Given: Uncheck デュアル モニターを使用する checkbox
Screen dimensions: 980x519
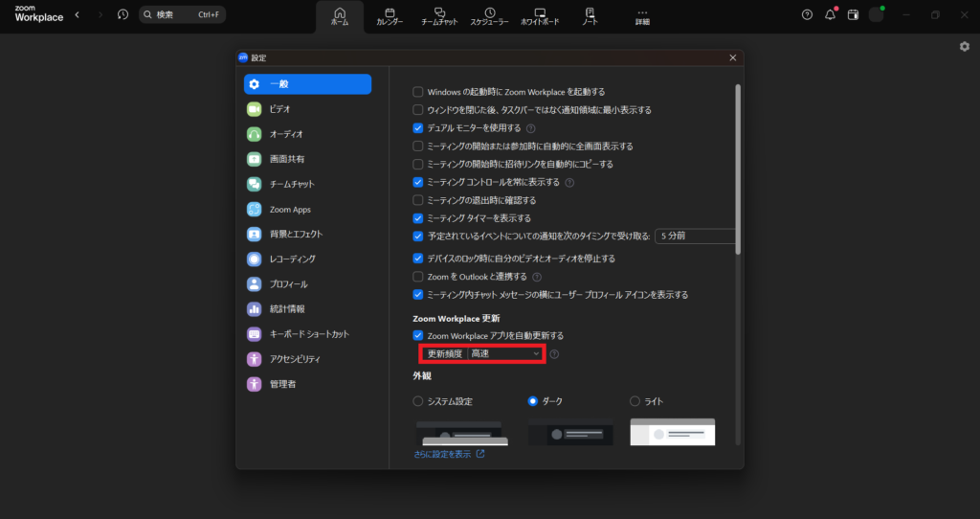Looking at the screenshot, I should tap(417, 128).
